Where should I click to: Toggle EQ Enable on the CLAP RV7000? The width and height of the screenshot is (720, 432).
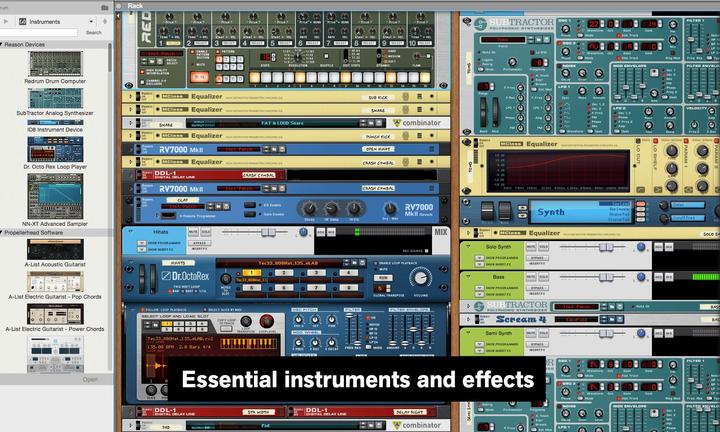pos(250,205)
